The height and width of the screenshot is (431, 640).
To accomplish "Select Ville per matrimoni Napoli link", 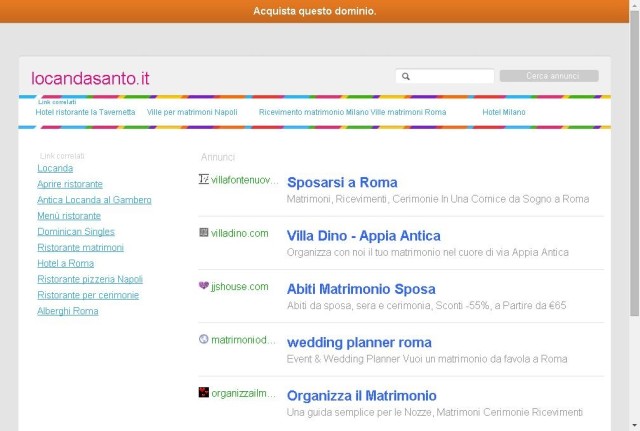I will (192, 112).
